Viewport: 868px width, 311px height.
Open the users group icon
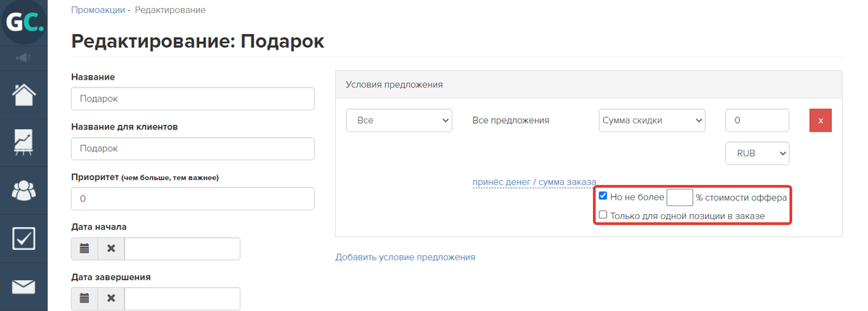click(x=24, y=191)
